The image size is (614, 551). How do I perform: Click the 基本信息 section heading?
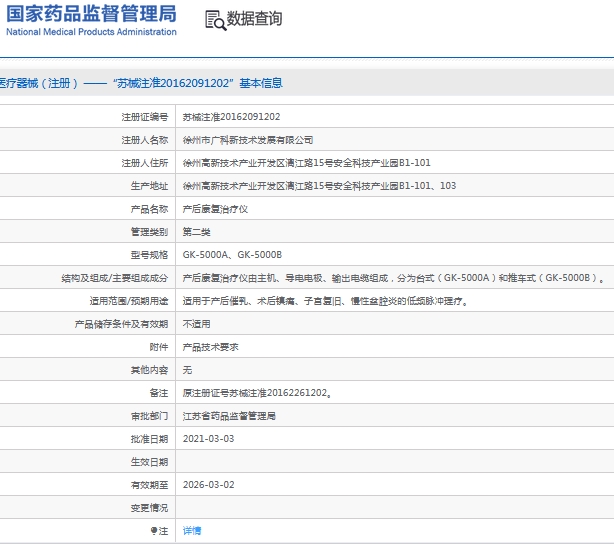point(261,83)
